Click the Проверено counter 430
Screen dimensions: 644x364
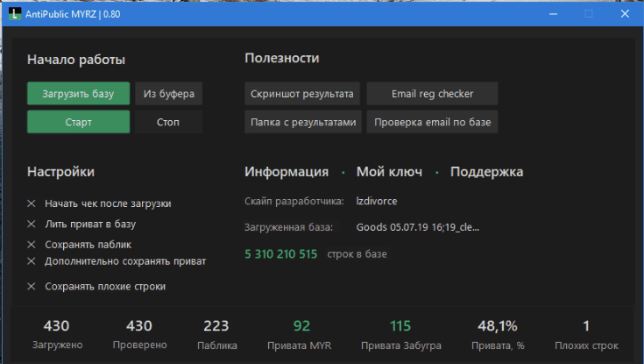click(x=139, y=325)
